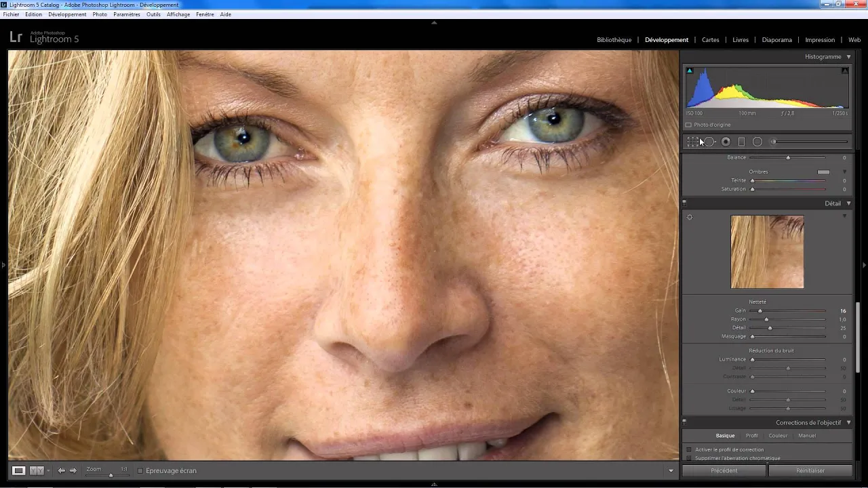Click the Précédent button
This screenshot has width=868, height=488.
(x=724, y=470)
